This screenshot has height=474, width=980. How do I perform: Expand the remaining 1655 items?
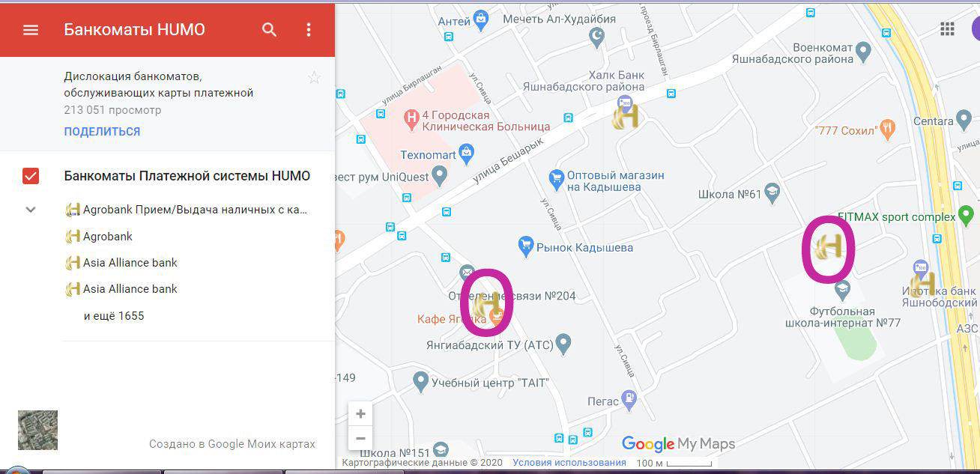coord(114,316)
